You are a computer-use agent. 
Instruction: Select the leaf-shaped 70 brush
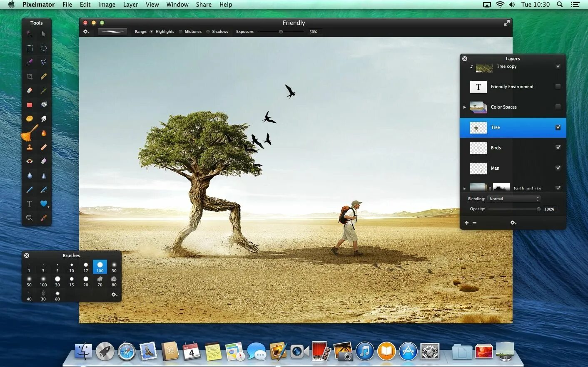point(100,281)
